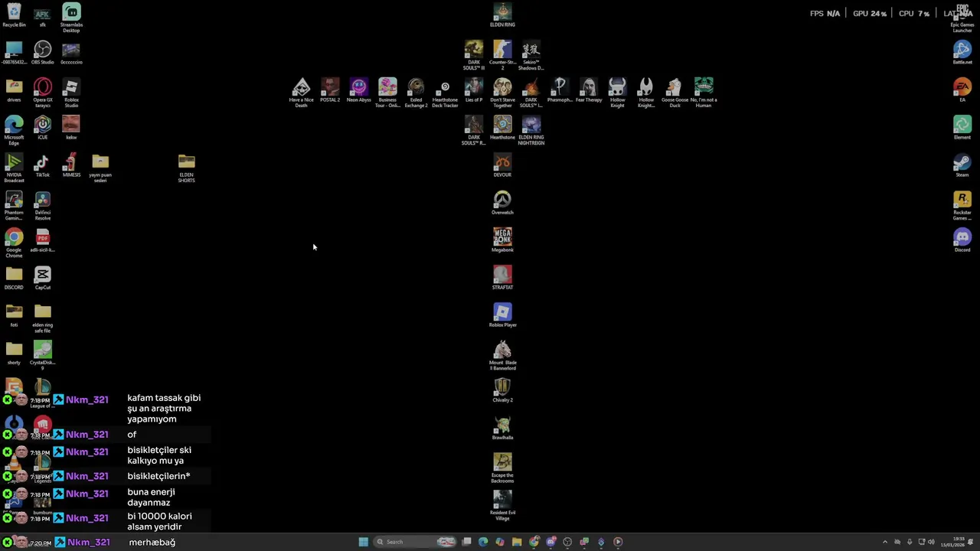The height and width of the screenshot is (551, 980).
Task: Open the ELDEN RING NIGHTREIGN shortcut
Action: (x=531, y=130)
